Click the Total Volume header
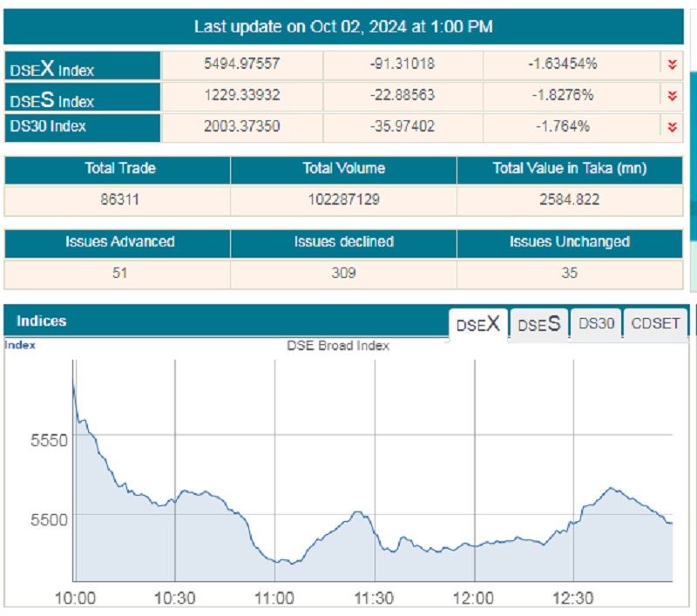The width and height of the screenshot is (697, 616). (x=343, y=168)
